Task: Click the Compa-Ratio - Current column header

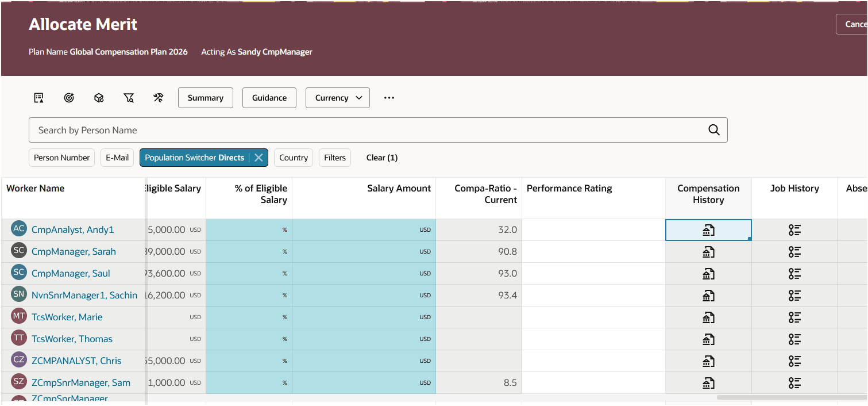Action: [479, 198]
